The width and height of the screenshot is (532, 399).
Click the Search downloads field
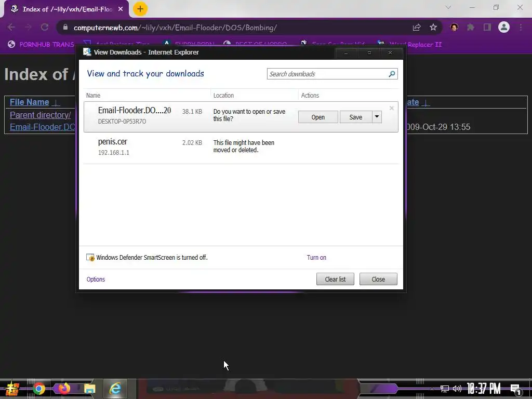tap(332, 74)
